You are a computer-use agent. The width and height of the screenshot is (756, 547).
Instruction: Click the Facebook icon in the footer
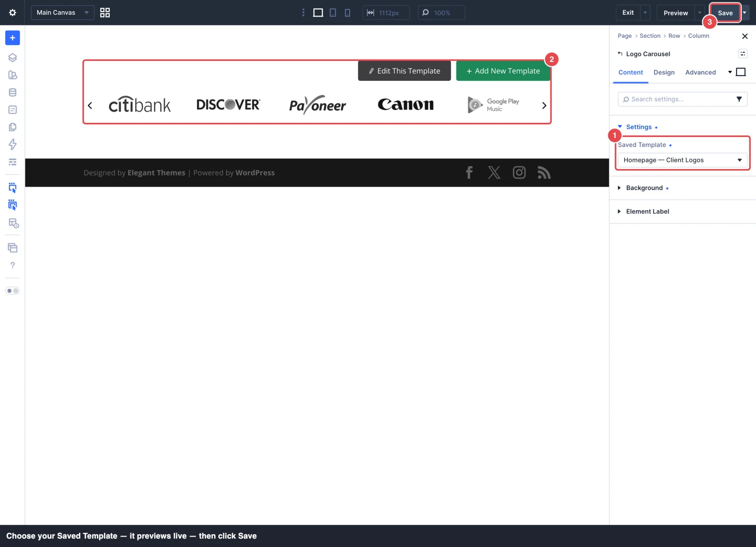point(469,173)
